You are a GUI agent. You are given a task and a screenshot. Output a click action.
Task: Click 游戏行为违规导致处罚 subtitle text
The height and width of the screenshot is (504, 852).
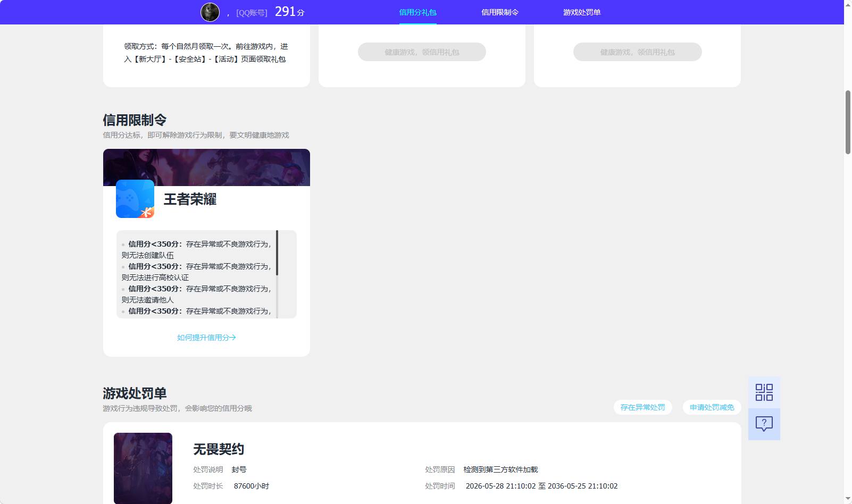pyautogui.click(x=177, y=408)
